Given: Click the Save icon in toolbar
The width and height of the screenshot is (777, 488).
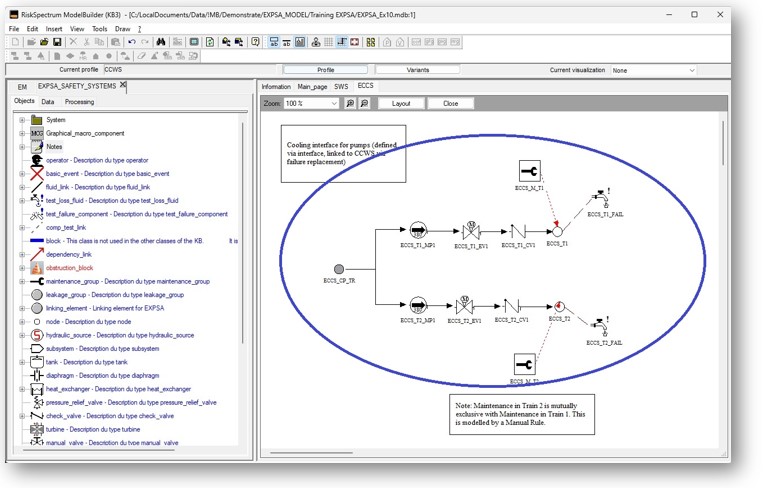Looking at the screenshot, I should point(56,42).
